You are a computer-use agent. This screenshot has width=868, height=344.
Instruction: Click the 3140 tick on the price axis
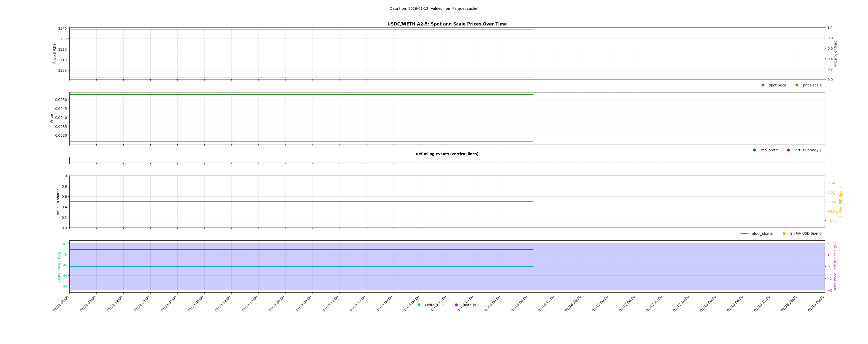coord(62,29)
